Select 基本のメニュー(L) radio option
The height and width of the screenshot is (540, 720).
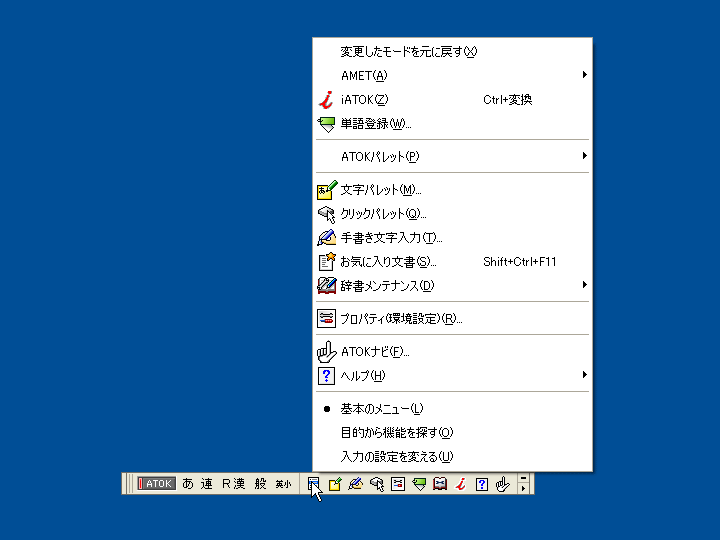click(x=452, y=409)
